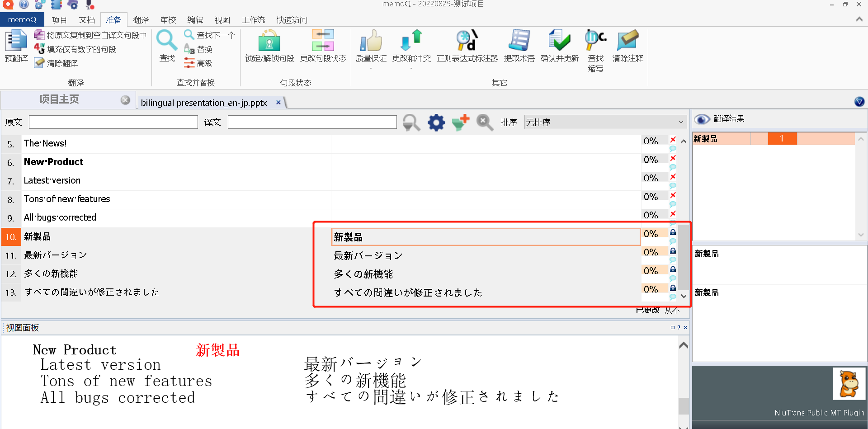Click row number 13 in the grid
Viewport: 868px width, 429px height.
coord(11,292)
